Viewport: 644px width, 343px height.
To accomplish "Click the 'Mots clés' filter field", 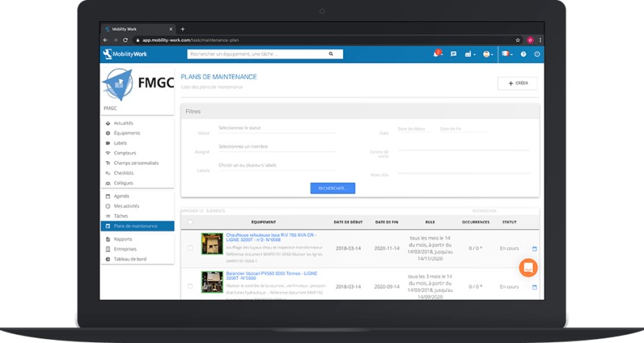I will [x=464, y=170].
